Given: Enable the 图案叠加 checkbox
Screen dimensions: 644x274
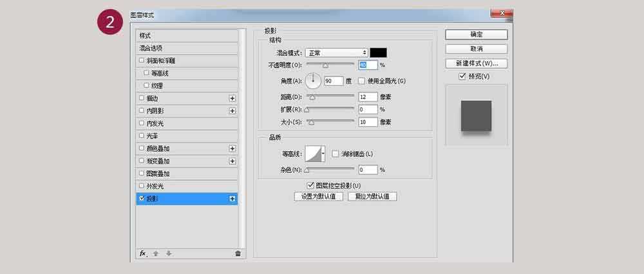Looking at the screenshot, I should [142, 173].
